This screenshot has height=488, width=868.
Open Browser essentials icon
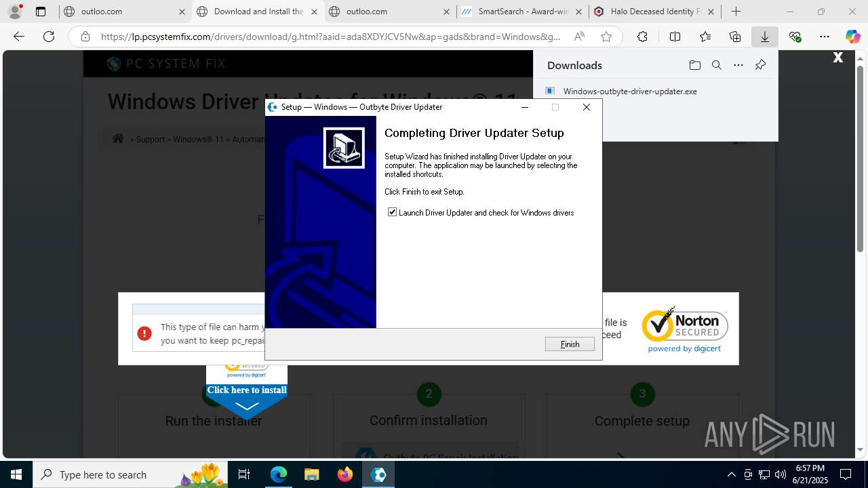(795, 37)
